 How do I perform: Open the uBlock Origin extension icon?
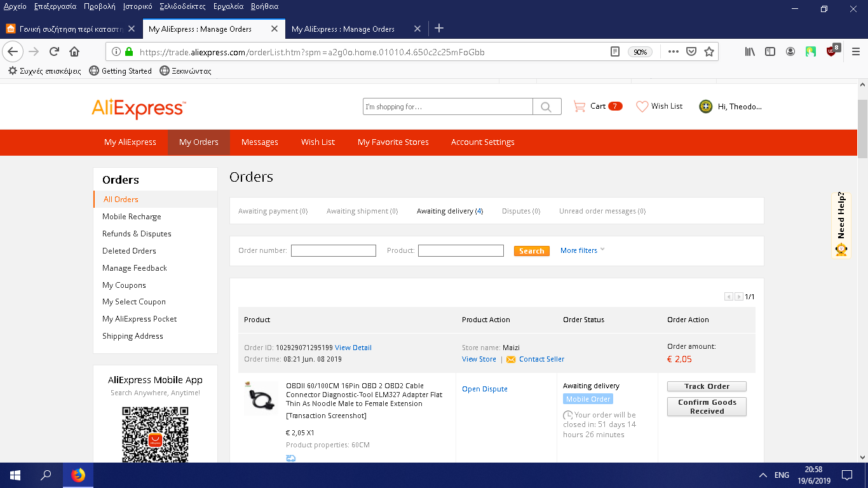click(832, 51)
